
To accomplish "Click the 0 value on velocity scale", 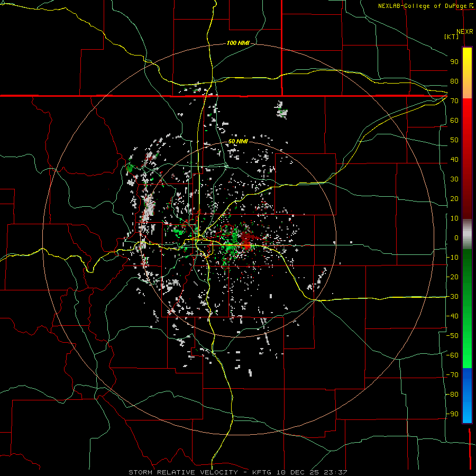I will (x=456, y=238).
